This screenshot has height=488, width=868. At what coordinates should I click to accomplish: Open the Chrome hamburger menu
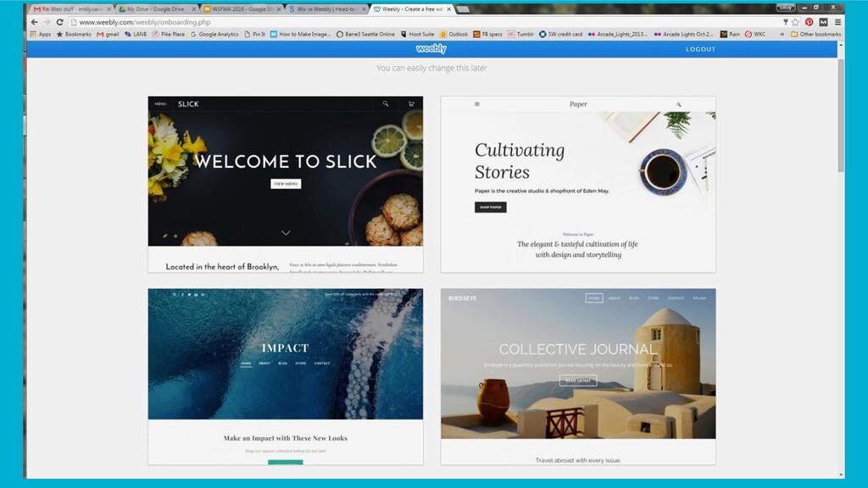[837, 22]
